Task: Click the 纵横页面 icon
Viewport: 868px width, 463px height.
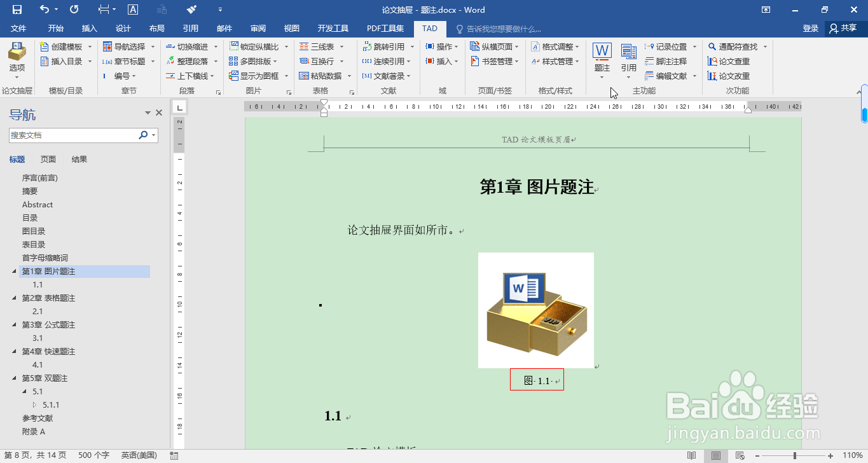Action: 475,47
